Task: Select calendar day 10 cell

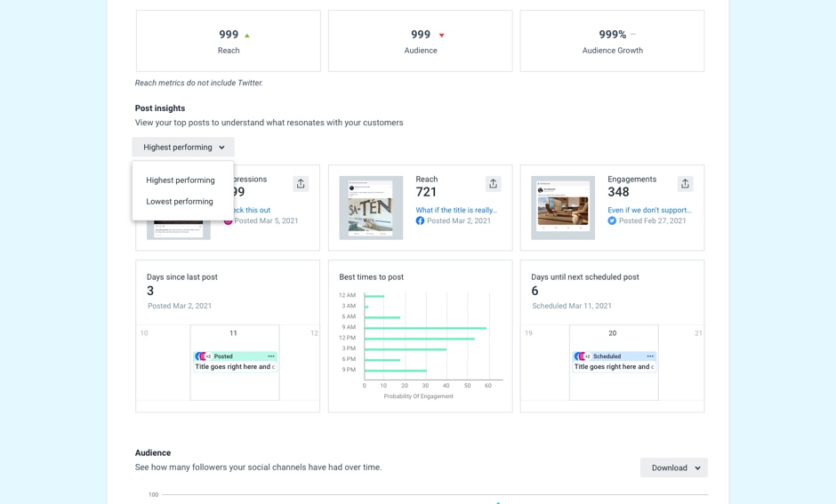Action: click(x=163, y=363)
